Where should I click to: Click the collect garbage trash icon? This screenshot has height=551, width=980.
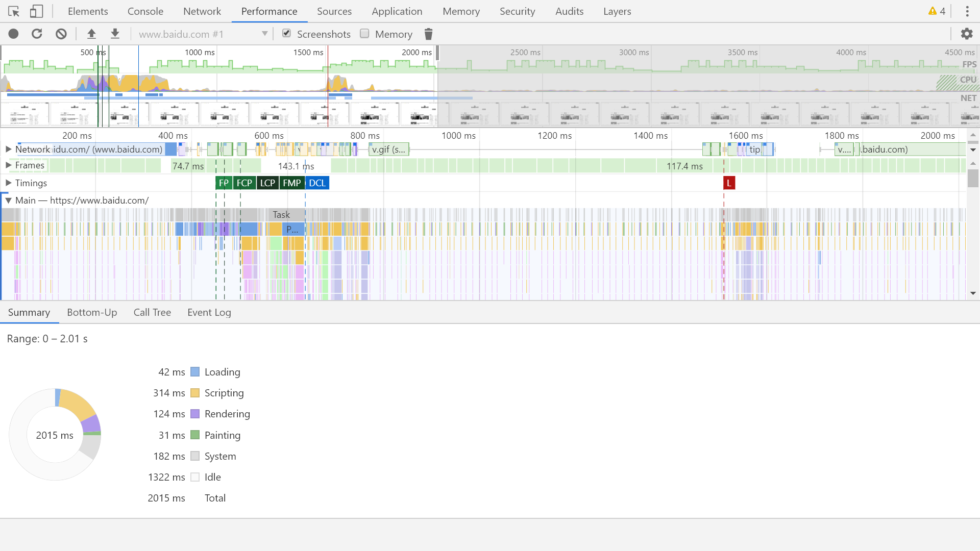point(428,34)
